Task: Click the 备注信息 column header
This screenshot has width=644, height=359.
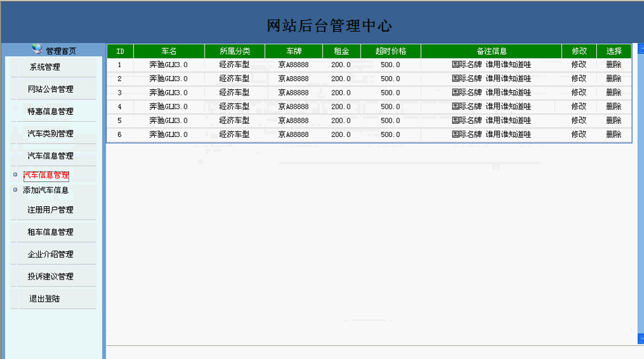Action: (x=491, y=51)
